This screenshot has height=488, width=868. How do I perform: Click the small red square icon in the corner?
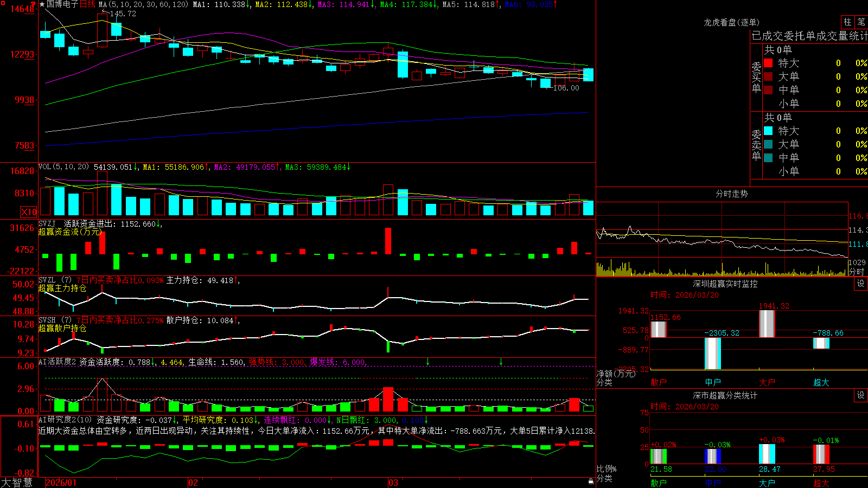coord(4,4)
